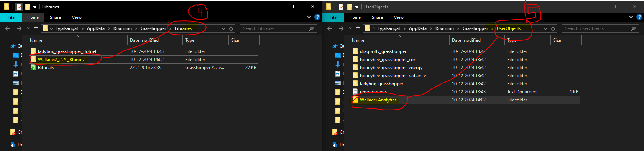Click dragonfly_grasshopper folder icon
Image resolution: width=644 pixels, height=151 pixels.
pyautogui.click(x=355, y=51)
